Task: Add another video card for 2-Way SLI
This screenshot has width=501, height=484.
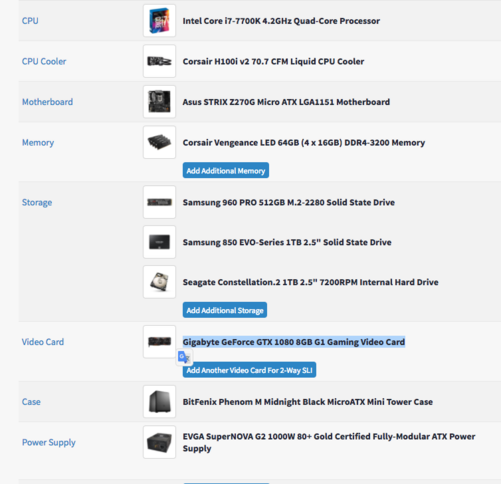Action: (x=249, y=370)
